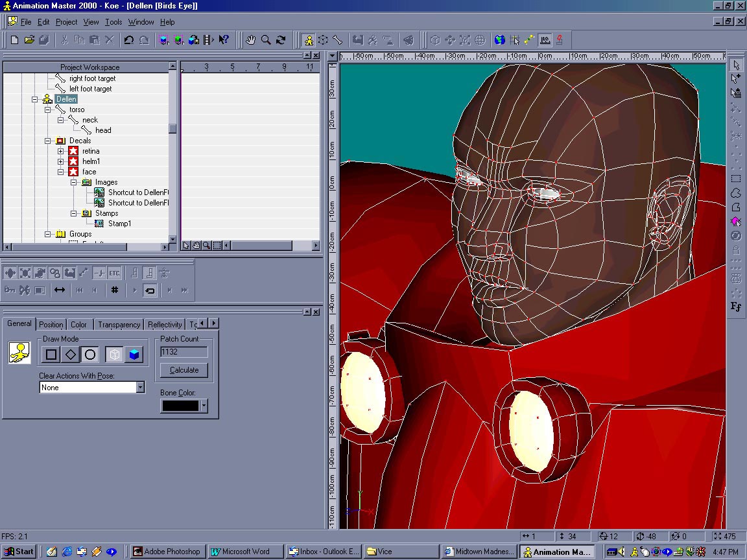Image resolution: width=747 pixels, height=560 pixels.
Task: Toggle the loop playback button
Action: (x=150, y=290)
